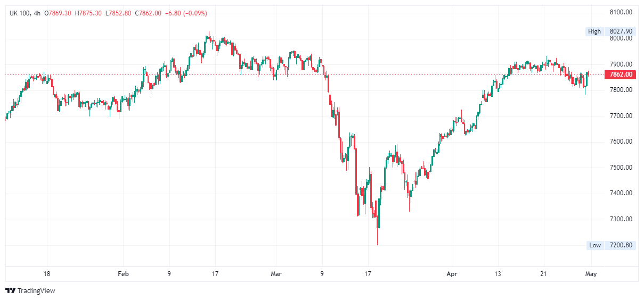The width and height of the screenshot is (644, 300).
Task: Click the 8100.00 price axis label
Action: 621,12
